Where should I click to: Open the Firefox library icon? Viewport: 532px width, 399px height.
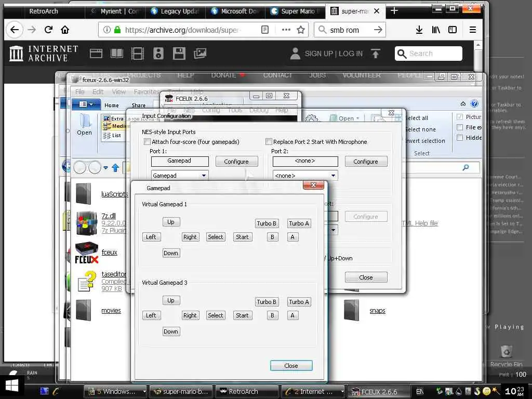tap(436, 30)
